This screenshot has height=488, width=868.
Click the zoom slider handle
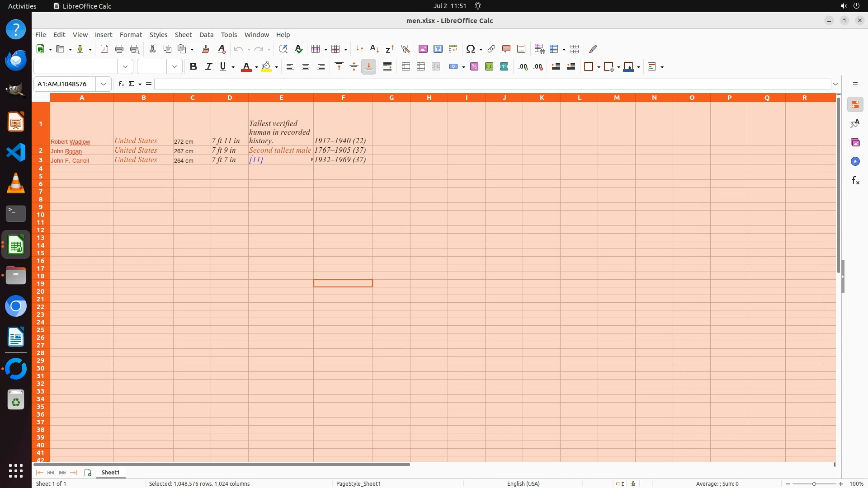(x=814, y=484)
